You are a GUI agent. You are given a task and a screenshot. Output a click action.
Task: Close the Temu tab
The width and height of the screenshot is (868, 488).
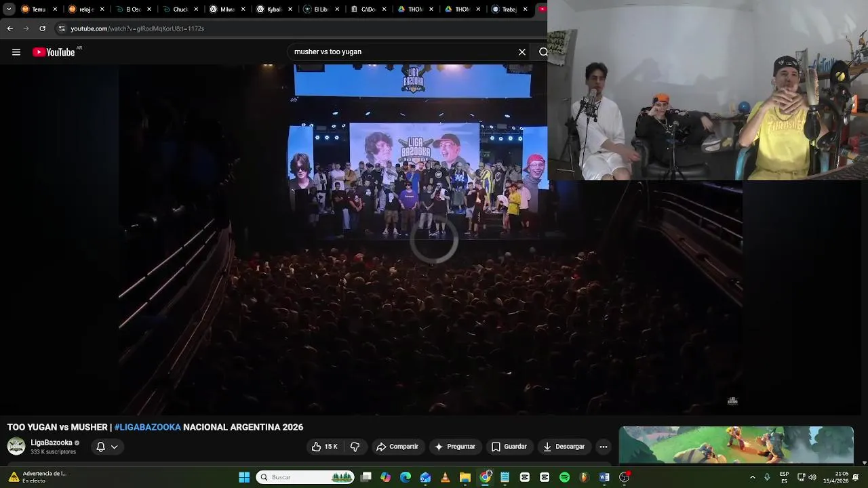tap(55, 9)
